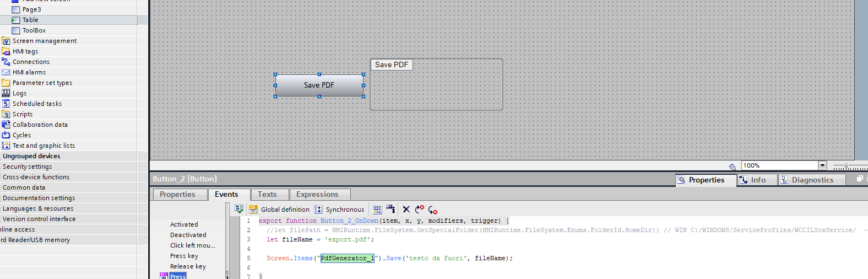Click the script syntax check icon
868x279 pixels.
pyautogui.click(x=239, y=209)
